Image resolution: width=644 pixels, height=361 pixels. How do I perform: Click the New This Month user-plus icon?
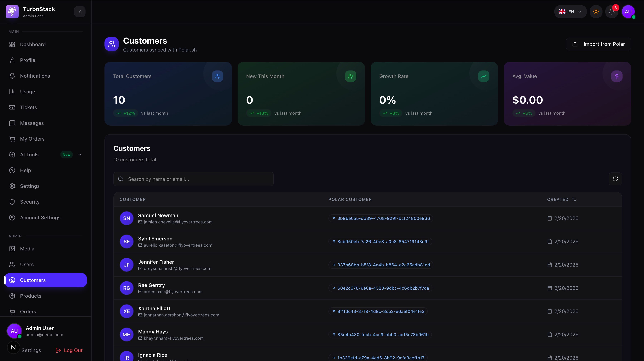350,76
